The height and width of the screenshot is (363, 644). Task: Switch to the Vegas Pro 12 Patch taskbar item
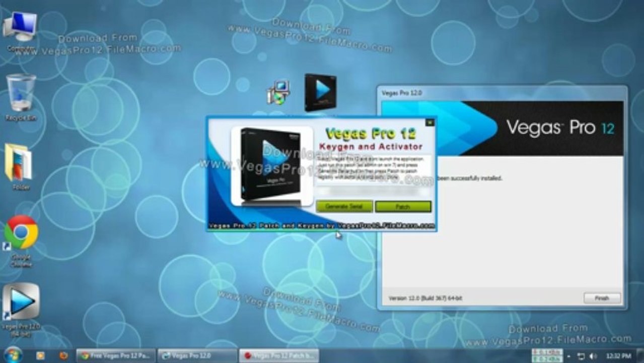pos(278,355)
